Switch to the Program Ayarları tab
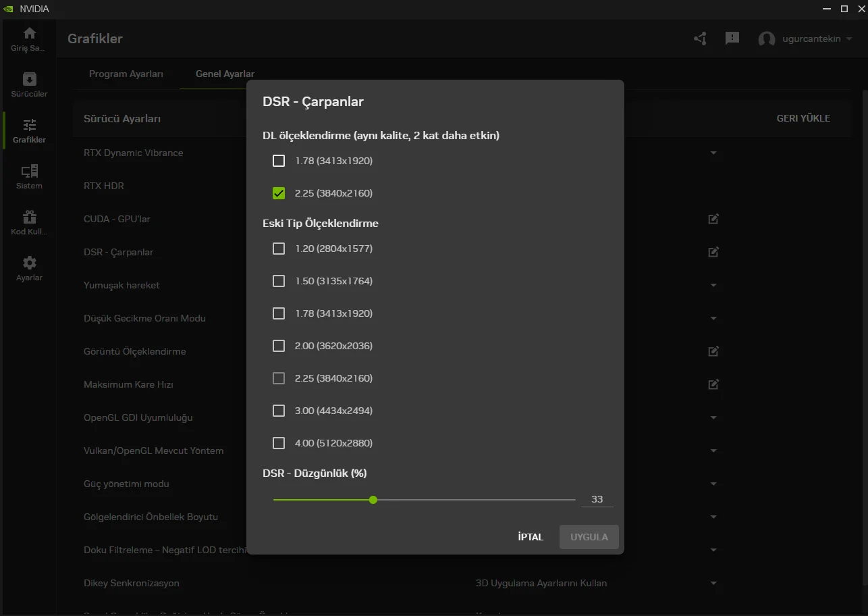The height and width of the screenshot is (616, 868). [x=126, y=74]
